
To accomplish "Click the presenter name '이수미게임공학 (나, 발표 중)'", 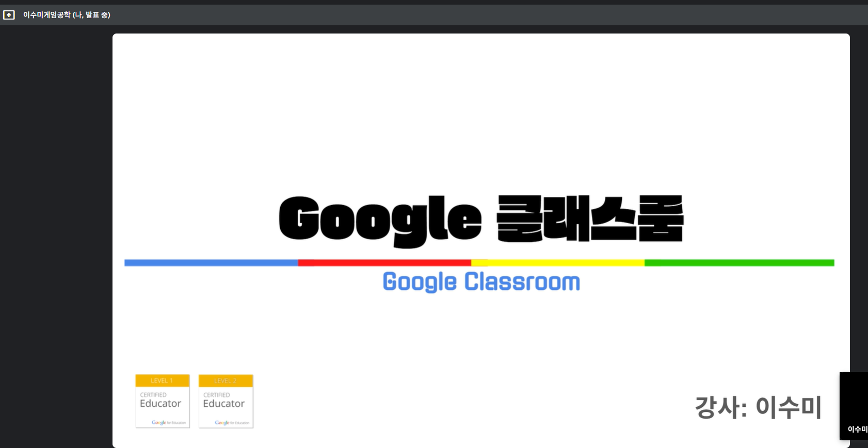I will pyautogui.click(x=67, y=15).
